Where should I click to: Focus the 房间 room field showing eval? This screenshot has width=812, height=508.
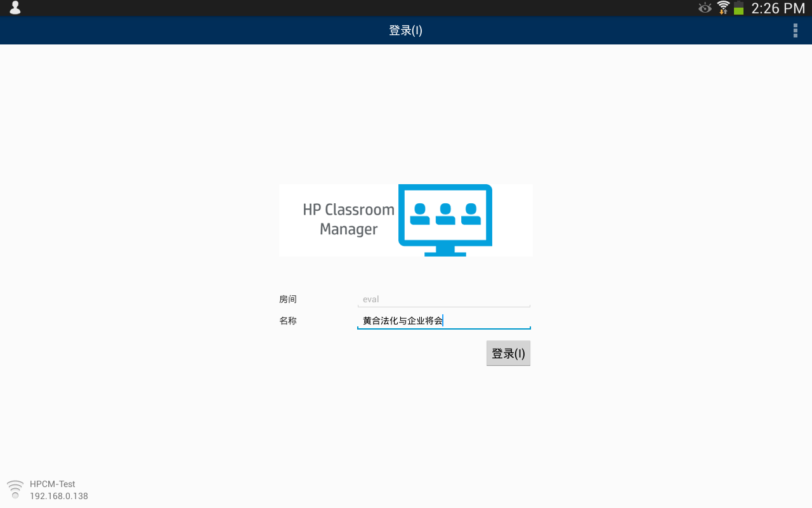tap(444, 299)
